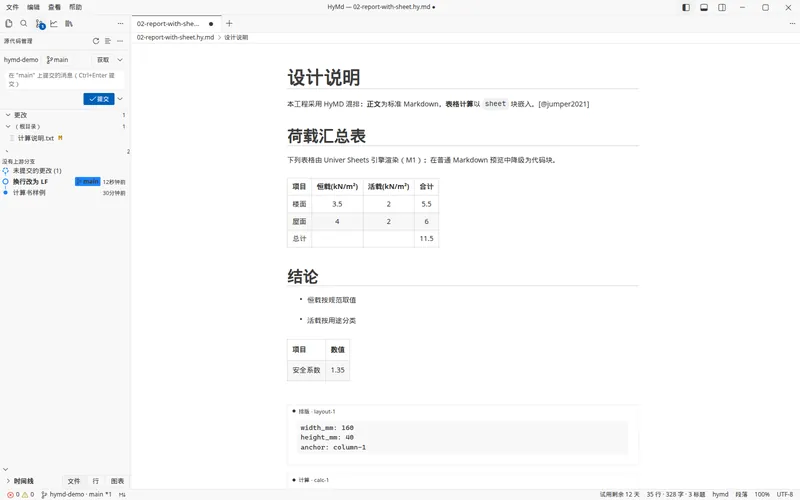This screenshot has width=800, height=500.
Task: Click the hymd language mode in status bar
Action: click(720, 494)
